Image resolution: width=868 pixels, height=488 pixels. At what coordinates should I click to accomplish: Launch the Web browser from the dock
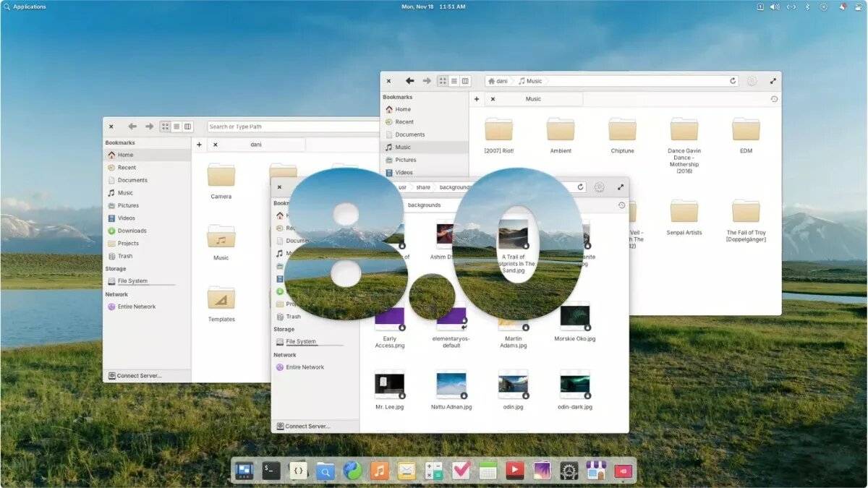pos(352,471)
